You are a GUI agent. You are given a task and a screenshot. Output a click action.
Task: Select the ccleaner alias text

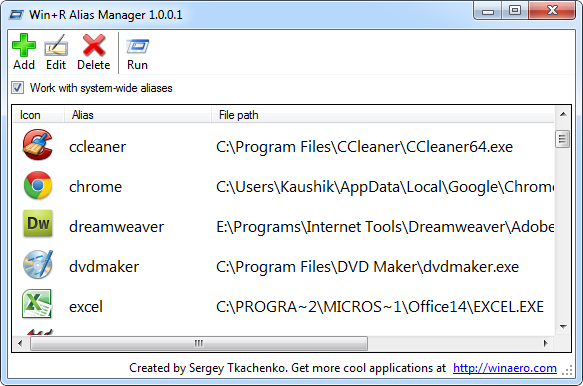tap(97, 147)
